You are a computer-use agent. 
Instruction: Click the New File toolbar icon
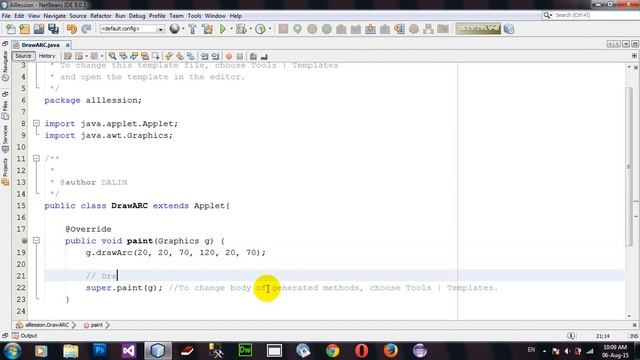tap(11, 29)
